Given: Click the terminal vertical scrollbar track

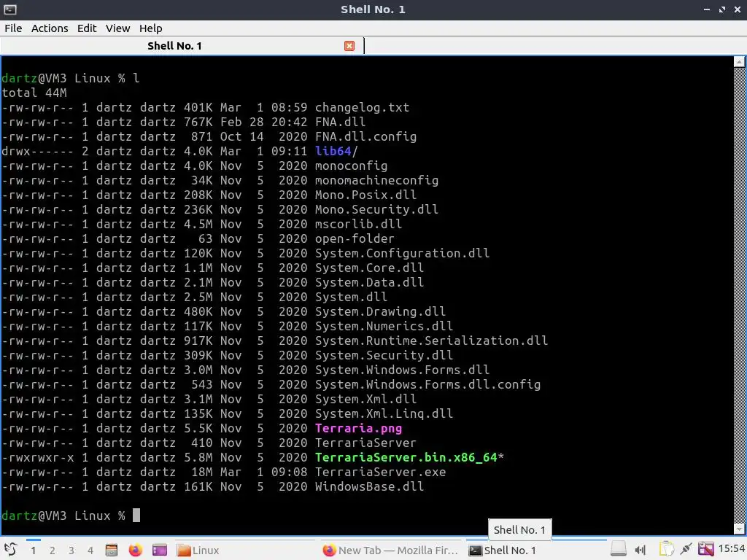Looking at the screenshot, I should pyautogui.click(x=739, y=295).
